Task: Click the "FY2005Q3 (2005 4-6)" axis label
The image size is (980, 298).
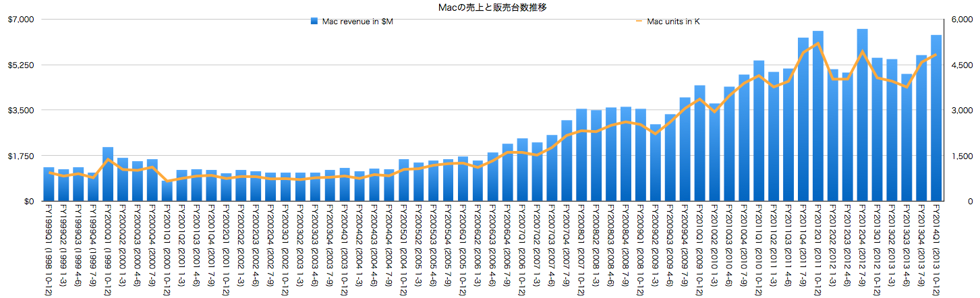Action: [434, 244]
